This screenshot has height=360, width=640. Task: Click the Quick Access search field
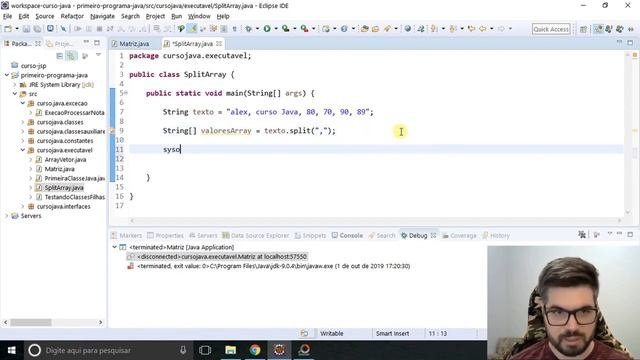click(x=551, y=29)
